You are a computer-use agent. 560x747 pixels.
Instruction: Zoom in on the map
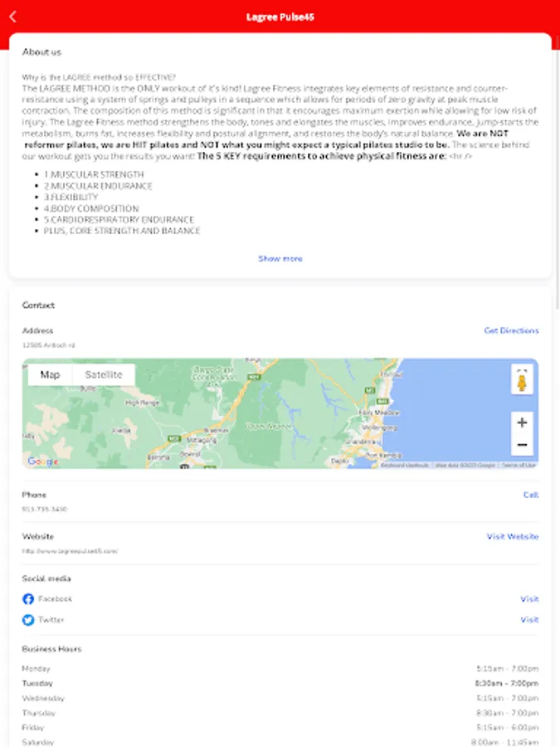click(x=522, y=422)
